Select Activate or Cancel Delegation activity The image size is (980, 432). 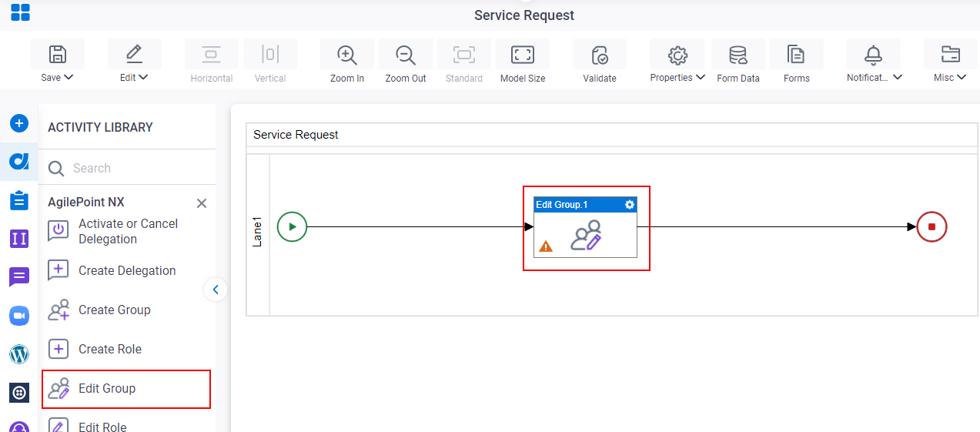coord(127,231)
